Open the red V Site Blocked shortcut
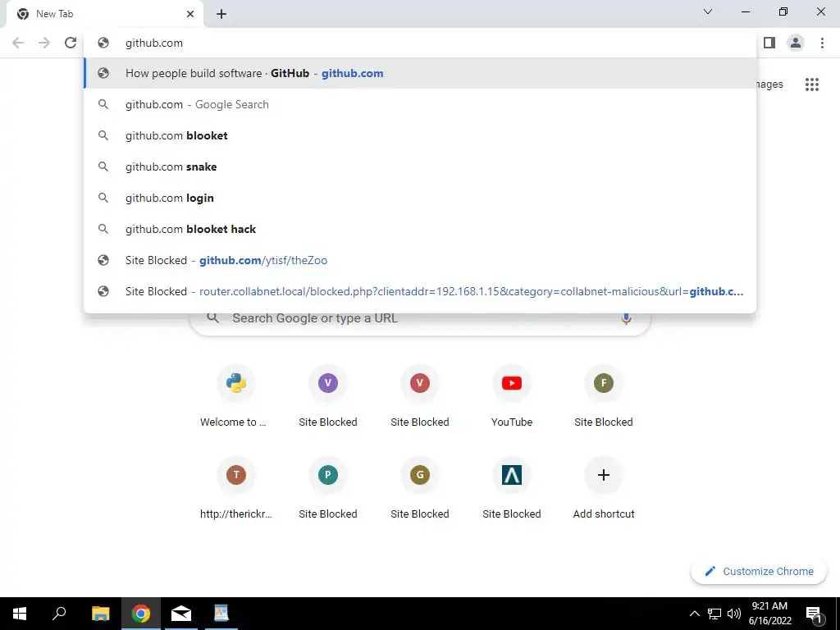This screenshot has height=630, width=840. click(419, 396)
